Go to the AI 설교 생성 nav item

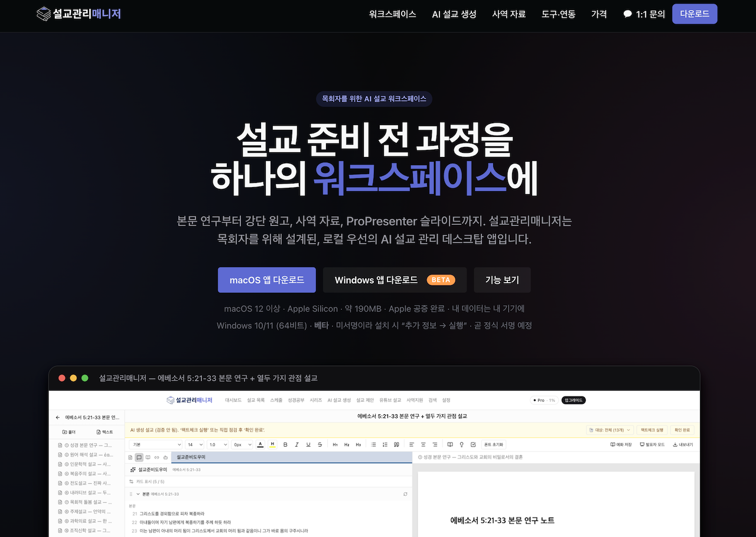click(454, 14)
